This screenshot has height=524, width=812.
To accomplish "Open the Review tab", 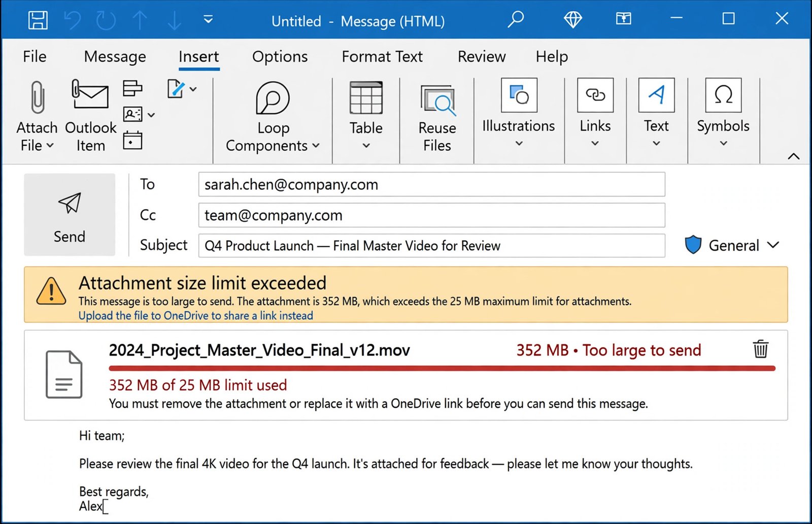I will [482, 56].
